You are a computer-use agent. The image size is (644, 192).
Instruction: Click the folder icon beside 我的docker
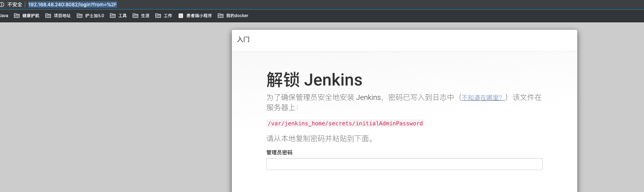(x=221, y=16)
